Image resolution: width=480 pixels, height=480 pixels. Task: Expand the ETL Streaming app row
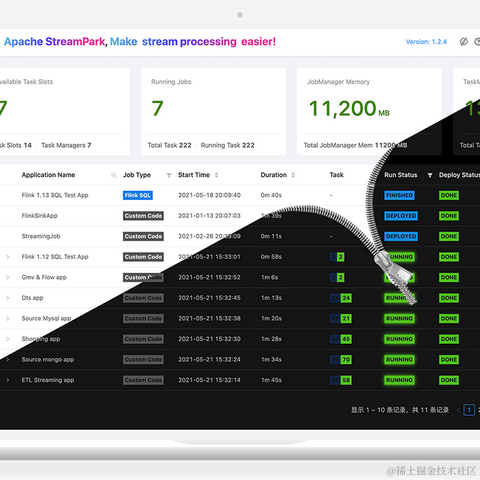point(7,380)
